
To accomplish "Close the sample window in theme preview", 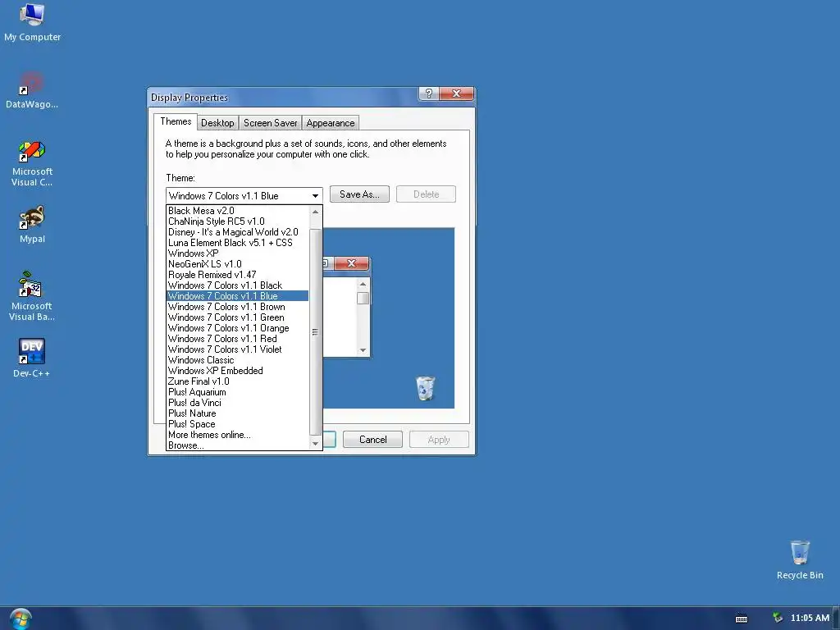I will click(x=351, y=263).
